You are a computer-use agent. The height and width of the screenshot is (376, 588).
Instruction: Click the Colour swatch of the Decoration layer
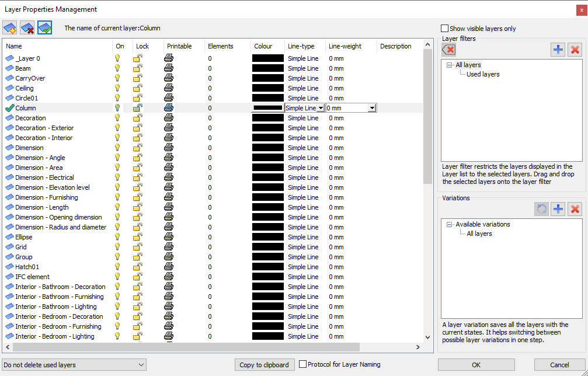(267, 118)
